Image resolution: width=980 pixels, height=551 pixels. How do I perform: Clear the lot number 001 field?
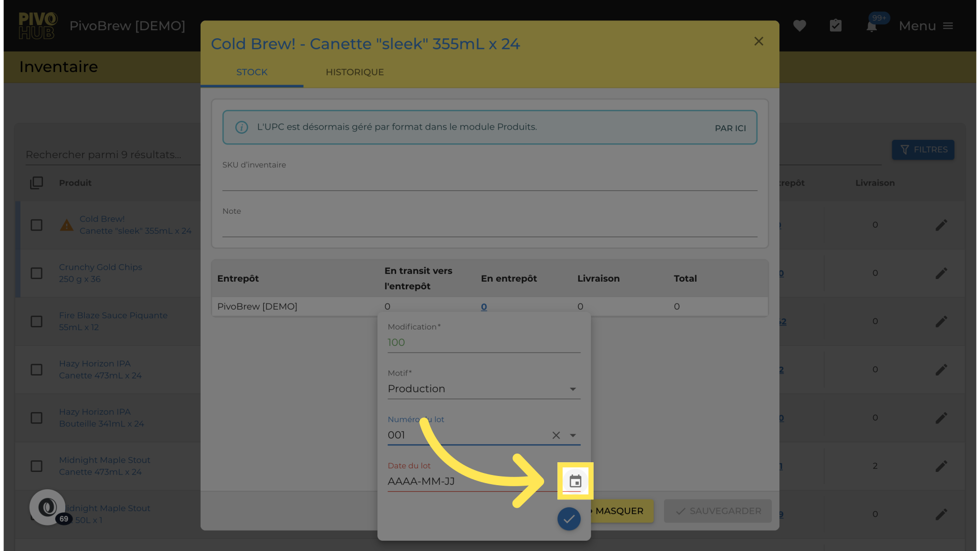(x=556, y=435)
